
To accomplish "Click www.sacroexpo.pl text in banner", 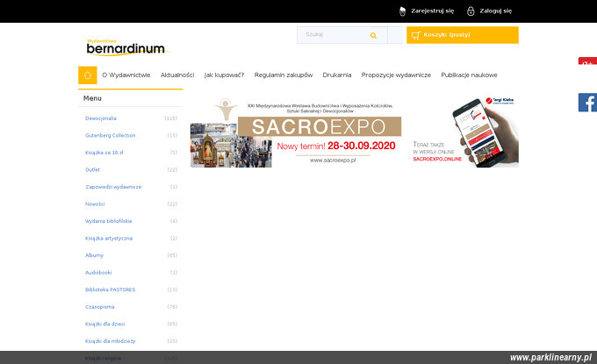I will point(333,161).
